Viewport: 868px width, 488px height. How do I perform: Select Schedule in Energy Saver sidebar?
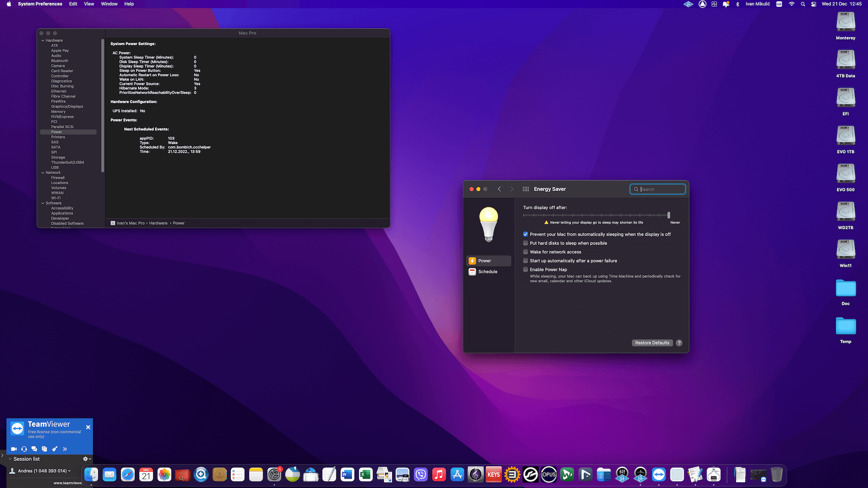[487, 272]
